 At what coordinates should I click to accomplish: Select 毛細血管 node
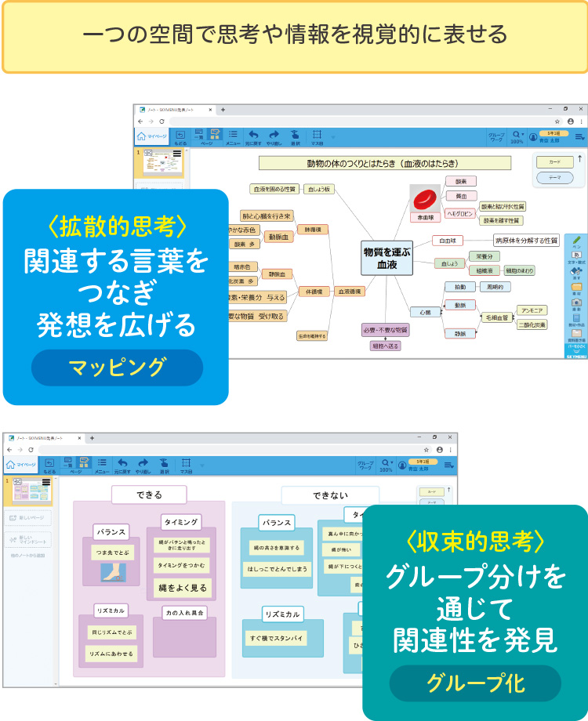(497, 317)
